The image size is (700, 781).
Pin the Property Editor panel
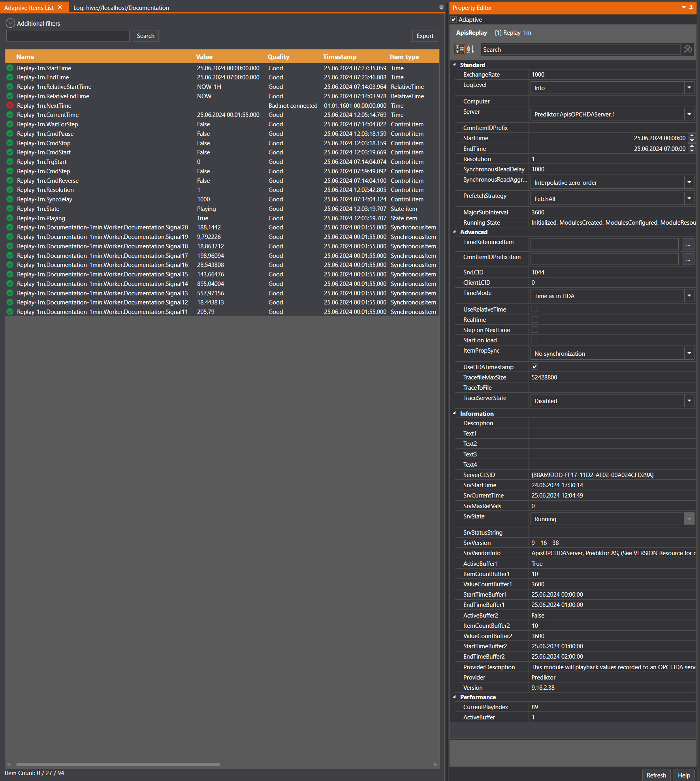pos(691,8)
